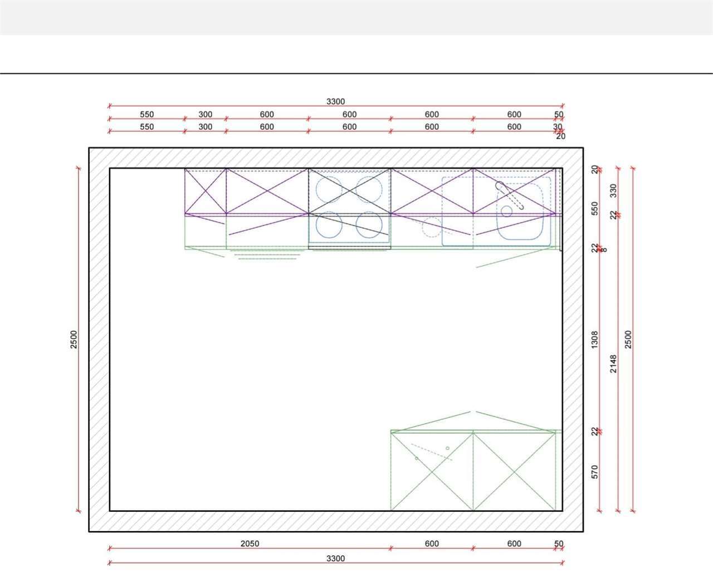Select the small dashed circle left of sink
This screenshot has height=588, width=713.
point(432,227)
